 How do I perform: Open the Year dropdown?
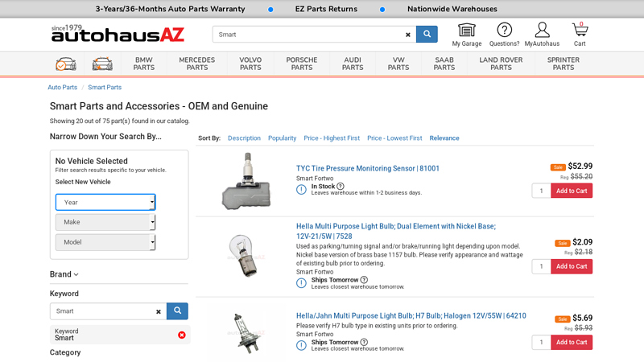coord(105,202)
